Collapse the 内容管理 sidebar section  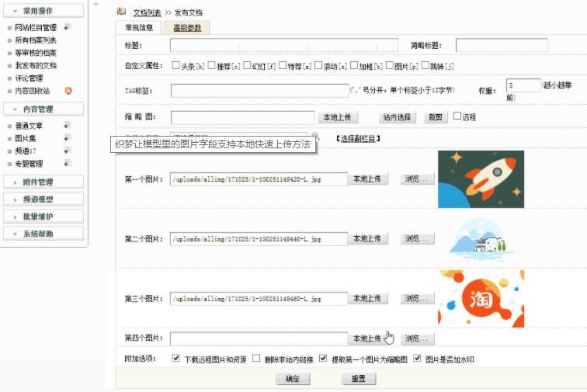[x=43, y=109]
